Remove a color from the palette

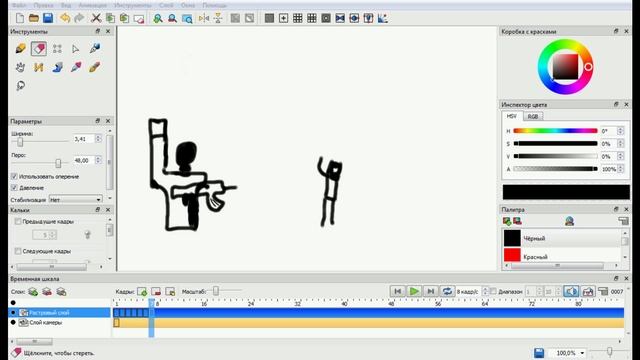pos(517,221)
